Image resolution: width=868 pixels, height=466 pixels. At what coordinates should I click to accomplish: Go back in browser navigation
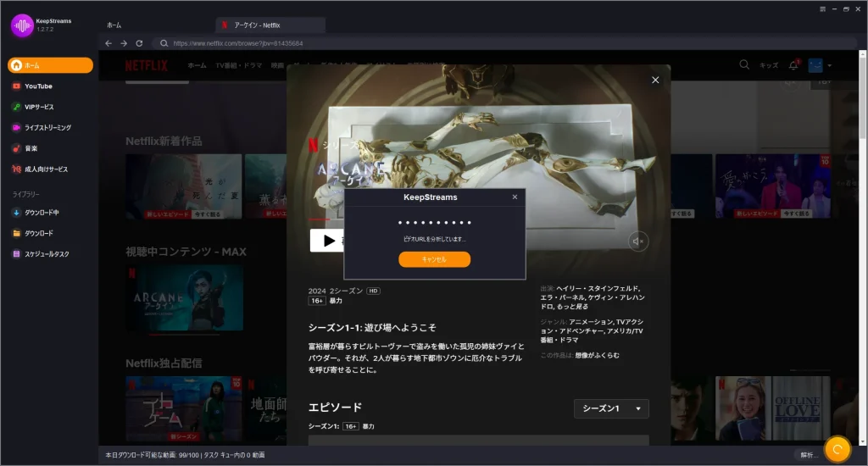[108, 43]
